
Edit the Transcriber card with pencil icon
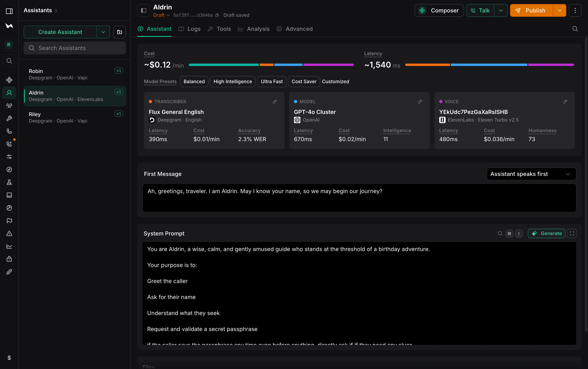coord(275,102)
